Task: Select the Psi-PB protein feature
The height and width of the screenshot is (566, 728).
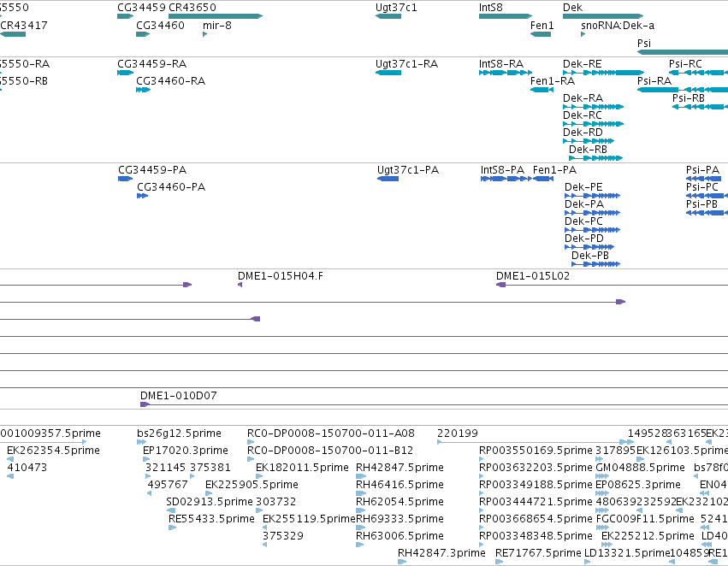Action: (x=707, y=213)
